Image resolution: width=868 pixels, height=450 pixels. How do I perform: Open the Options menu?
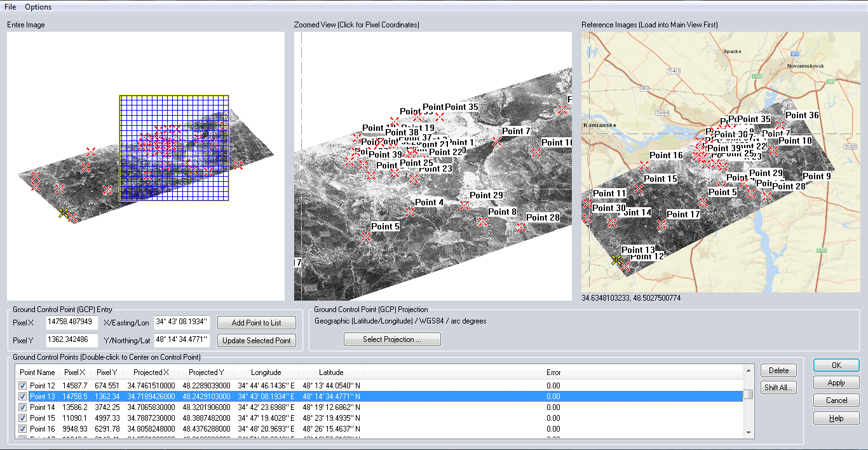click(38, 7)
